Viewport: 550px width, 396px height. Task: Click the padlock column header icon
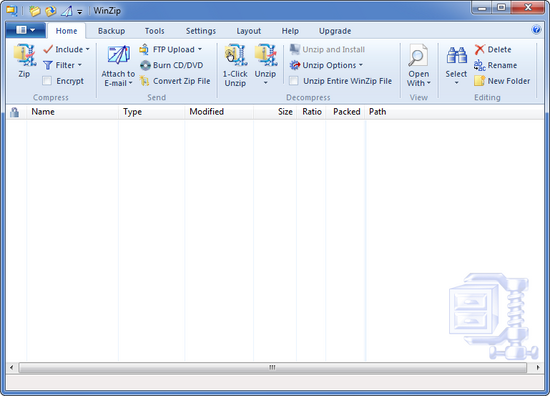click(14, 112)
